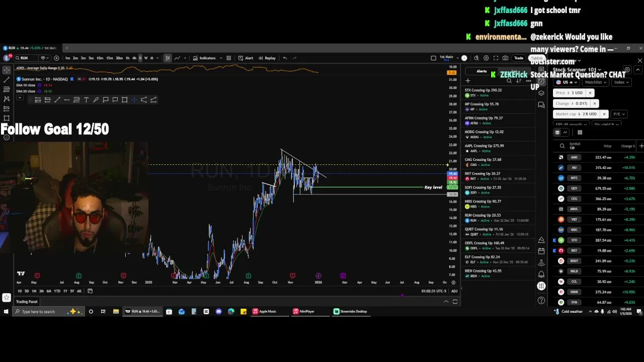Viewport: 644px width, 362px height.
Task: Click the compare or add symbol plus icon
Action: (56, 58)
